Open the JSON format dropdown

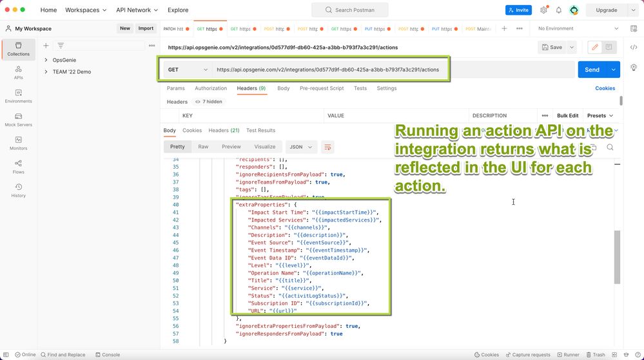pos(300,147)
